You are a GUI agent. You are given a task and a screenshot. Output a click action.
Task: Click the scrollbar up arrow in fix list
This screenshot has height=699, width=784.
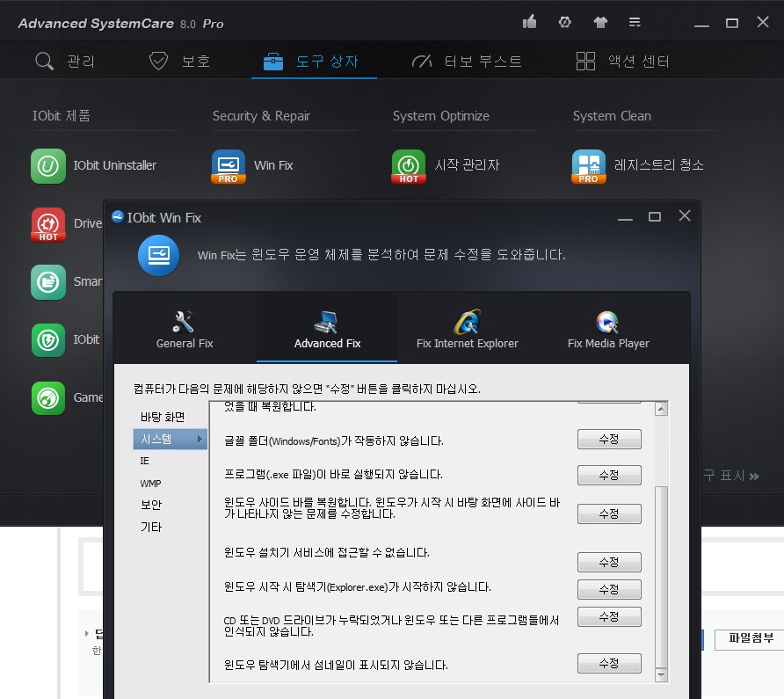662,409
